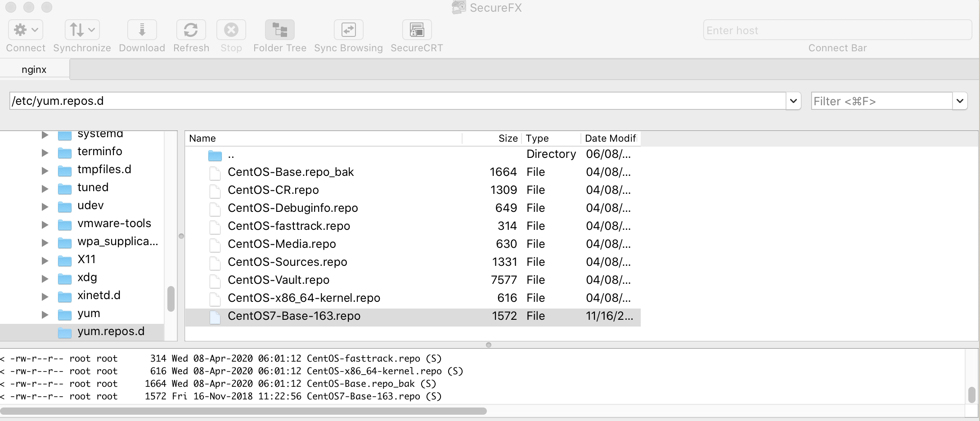Select tmpfiles.d in the folder tree
The image size is (980, 421).
(104, 170)
